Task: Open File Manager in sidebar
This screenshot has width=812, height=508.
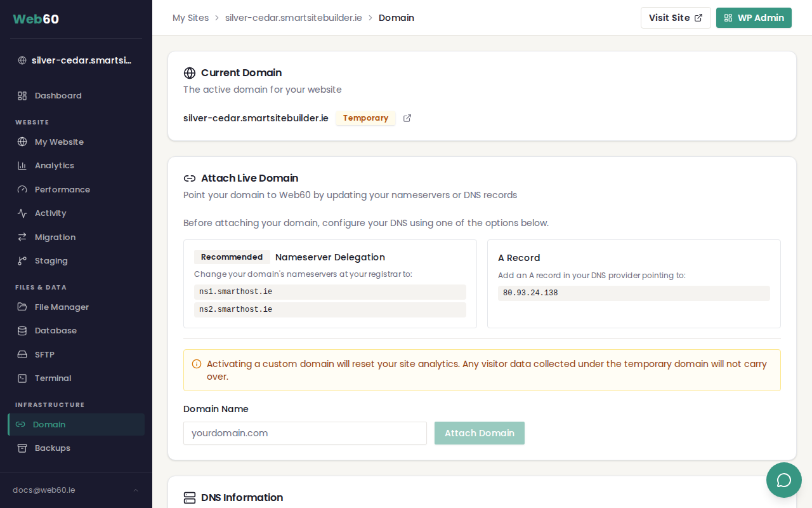Action: [x=61, y=307]
